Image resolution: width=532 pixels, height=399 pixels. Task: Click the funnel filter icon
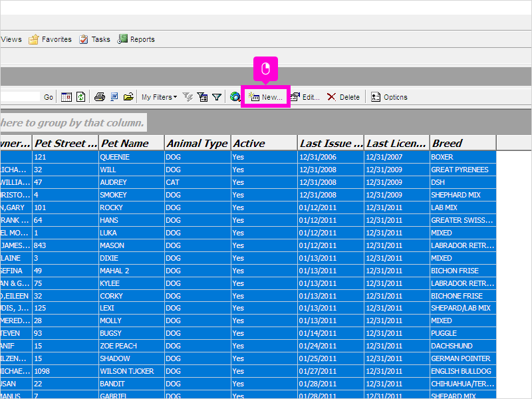217,97
